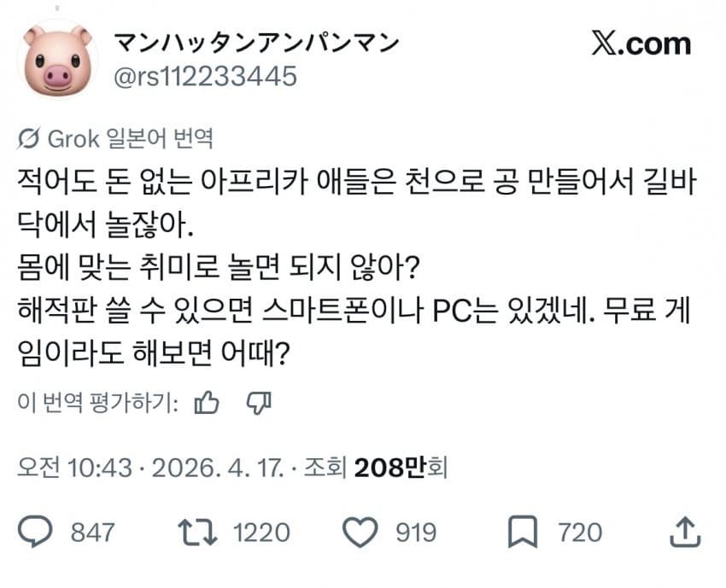
Task: Click the share upload icon
Action: tap(685, 532)
